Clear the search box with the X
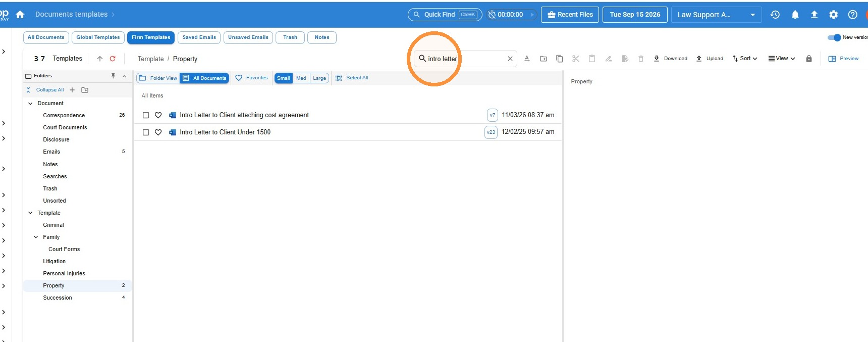 tap(510, 59)
